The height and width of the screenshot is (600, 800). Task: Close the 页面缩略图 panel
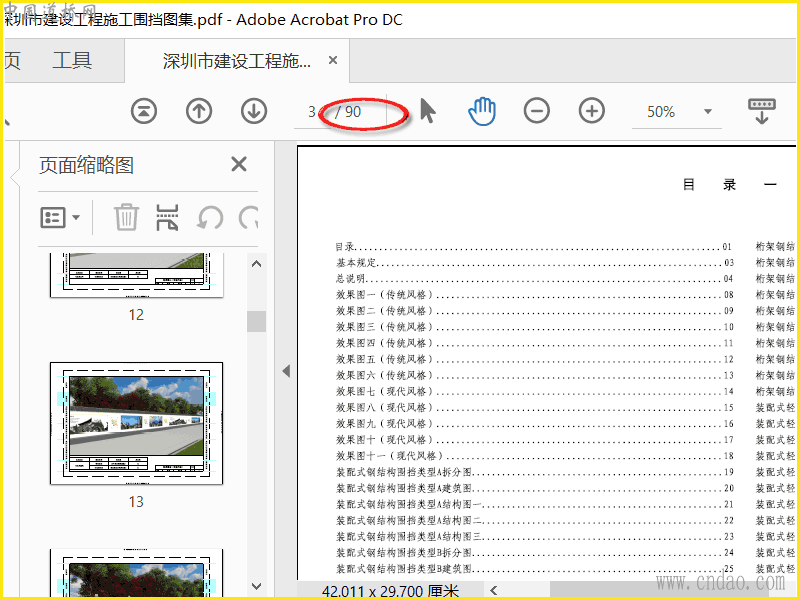239,164
